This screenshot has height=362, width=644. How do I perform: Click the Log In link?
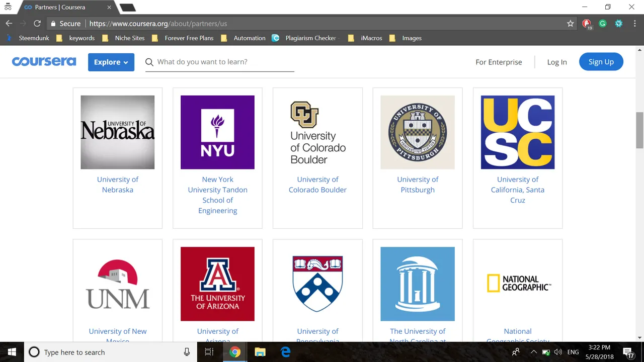557,62
